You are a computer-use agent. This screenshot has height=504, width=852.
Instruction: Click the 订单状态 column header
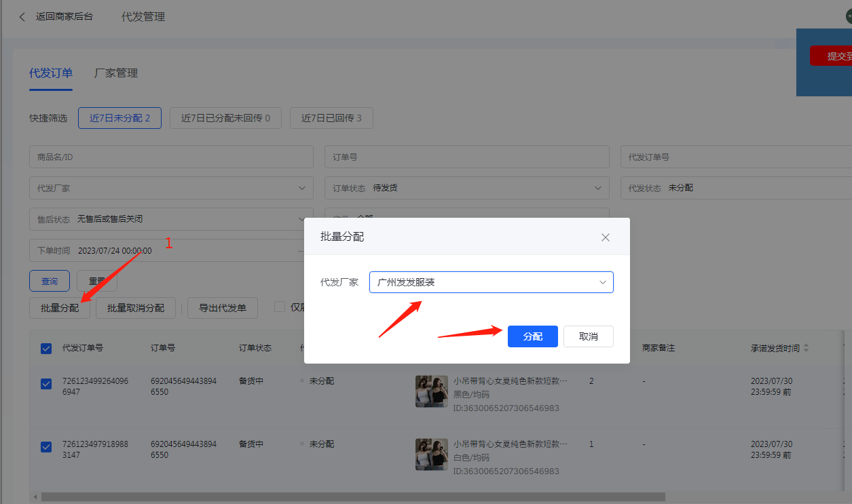point(255,348)
